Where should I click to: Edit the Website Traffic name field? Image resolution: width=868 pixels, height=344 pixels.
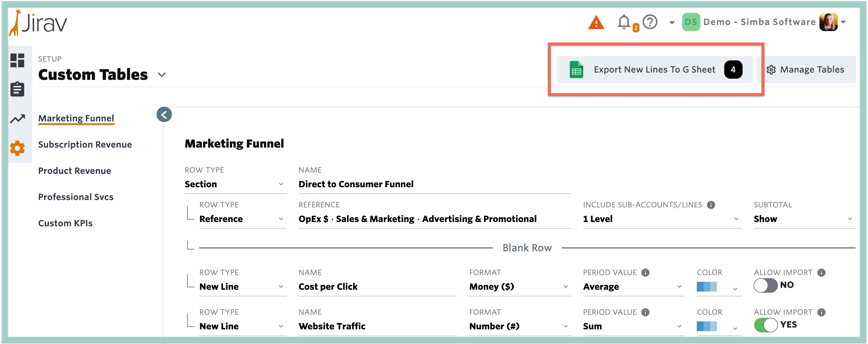pos(378,326)
